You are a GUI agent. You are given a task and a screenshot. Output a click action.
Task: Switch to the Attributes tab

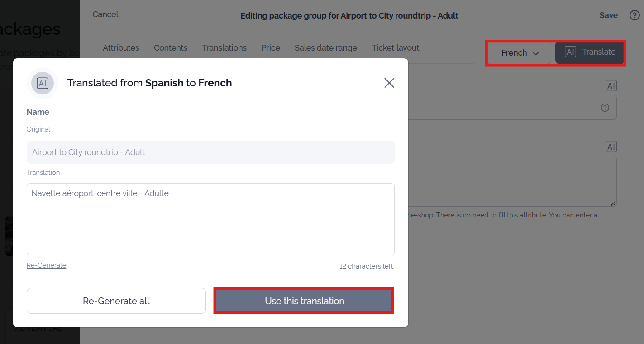121,48
